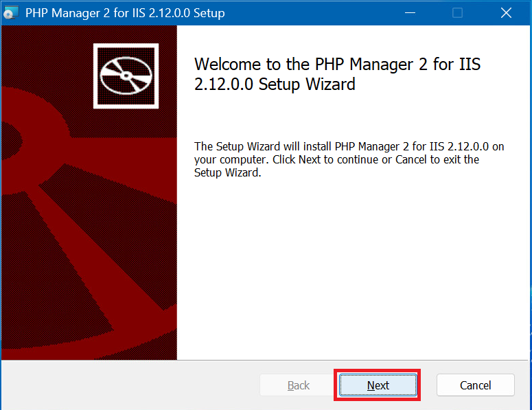Click the 'PHP Manager 2 for IIS' window title
Image resolution: width=532 pixels, height=410 pixels.
pyautogui.click(x=124, y=13)
